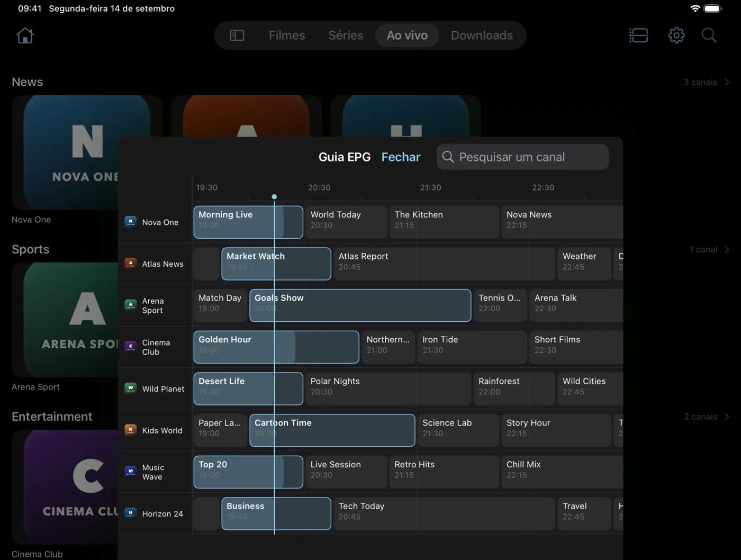
Task: Select the Ao vivo tab
Action: (x=407, y=35)
